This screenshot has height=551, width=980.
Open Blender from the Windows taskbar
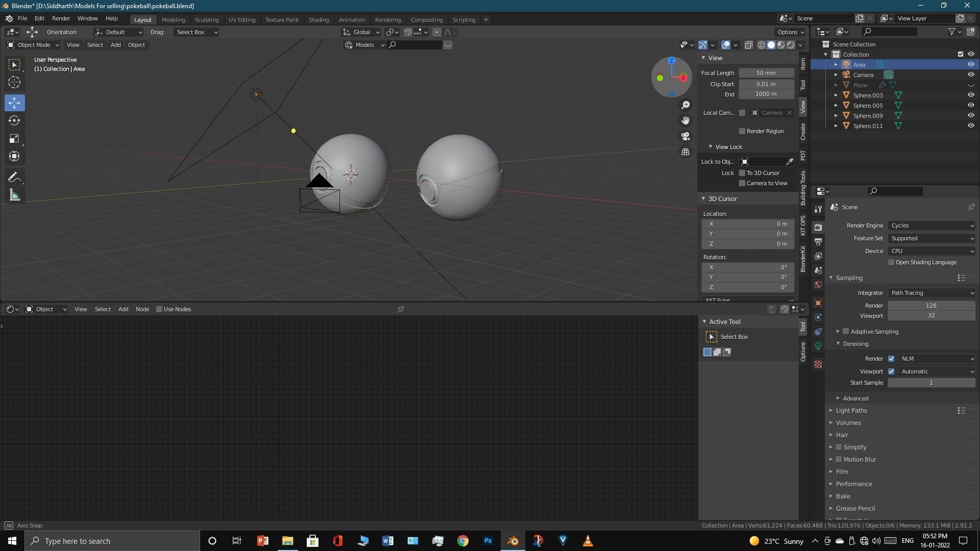(x=513, y=541)
